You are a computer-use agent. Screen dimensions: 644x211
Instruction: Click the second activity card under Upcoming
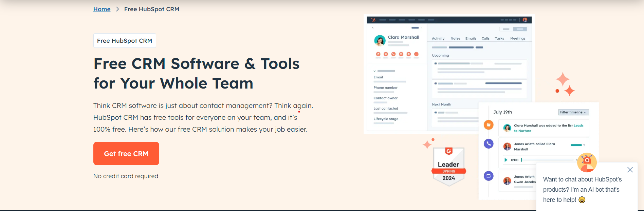pos(479,89)
